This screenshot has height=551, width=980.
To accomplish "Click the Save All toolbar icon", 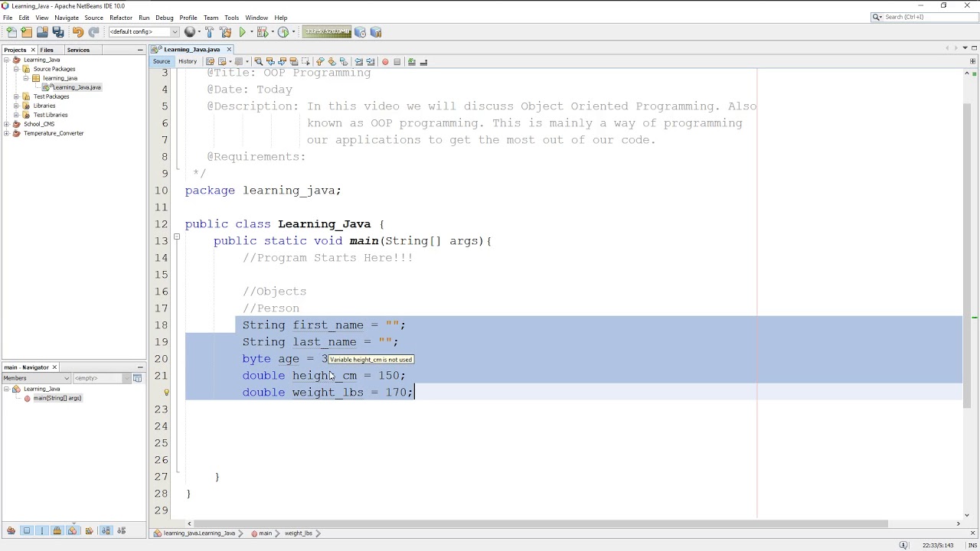I will [x=58, y=32].
